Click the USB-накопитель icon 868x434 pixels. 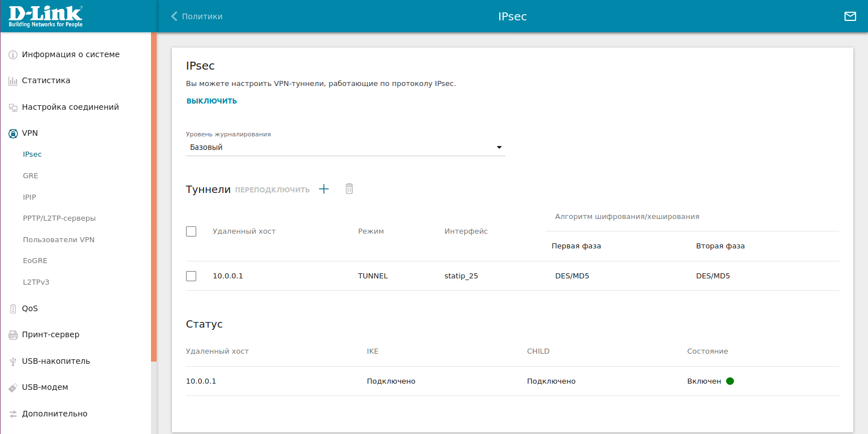tap(13, 362)
